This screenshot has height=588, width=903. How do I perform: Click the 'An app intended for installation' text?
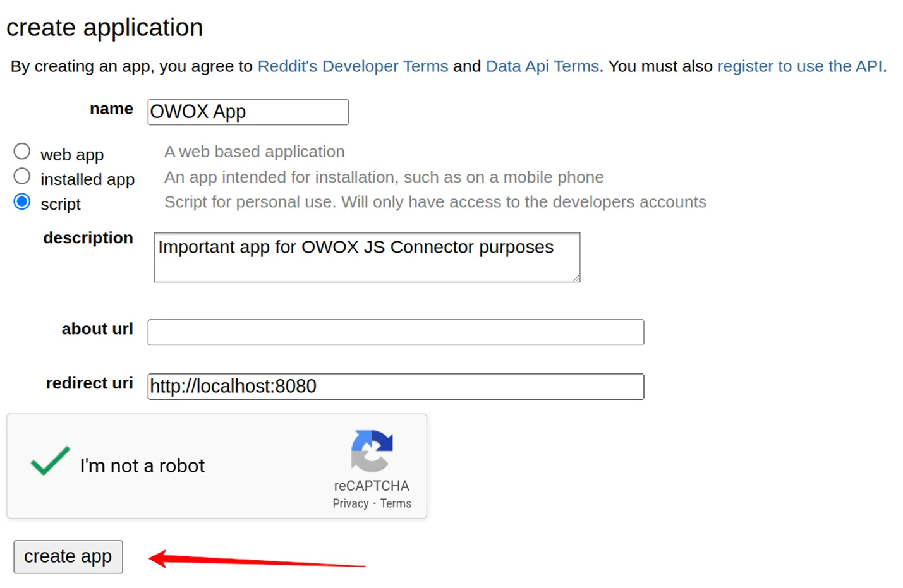384,177
